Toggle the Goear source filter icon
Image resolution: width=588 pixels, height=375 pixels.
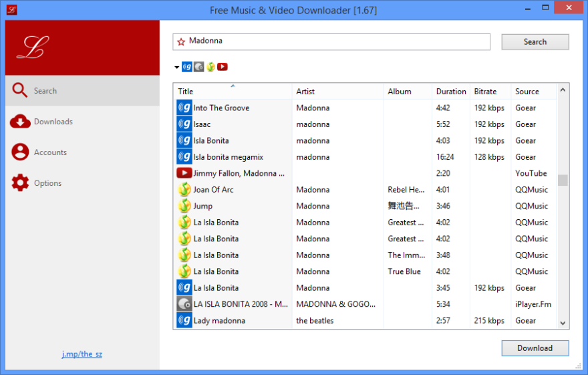click(x=187, y=67)
